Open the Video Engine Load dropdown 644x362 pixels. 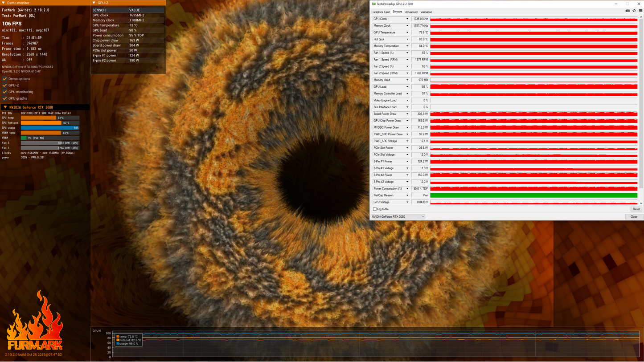click(407, 101)
